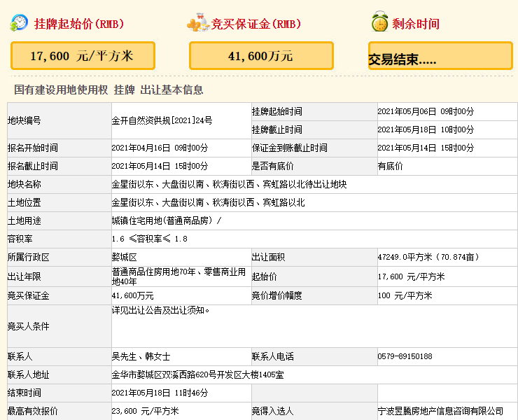
Task: Click the alarm clock icon beside 剩余时间
Action: click(379, 22)
